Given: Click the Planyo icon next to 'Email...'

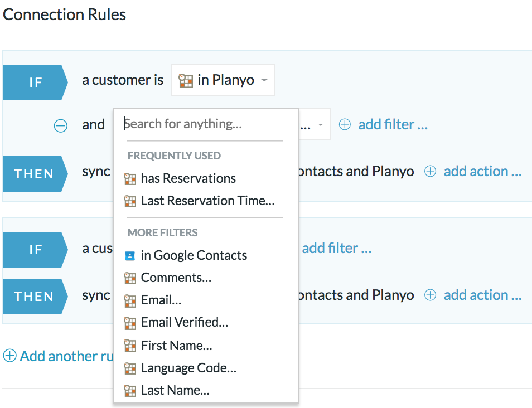Looking at the screenshot, I should pos(130,300).
